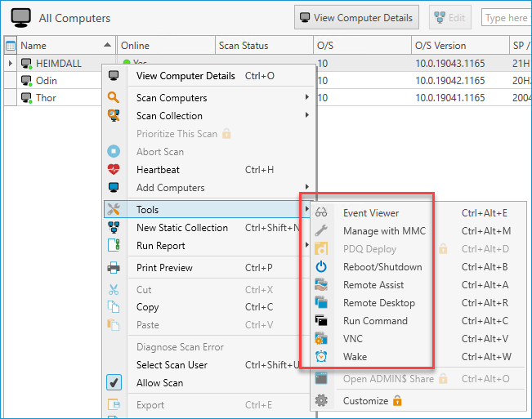Click the Copy pages icon
532x419 pixels.
114,307
